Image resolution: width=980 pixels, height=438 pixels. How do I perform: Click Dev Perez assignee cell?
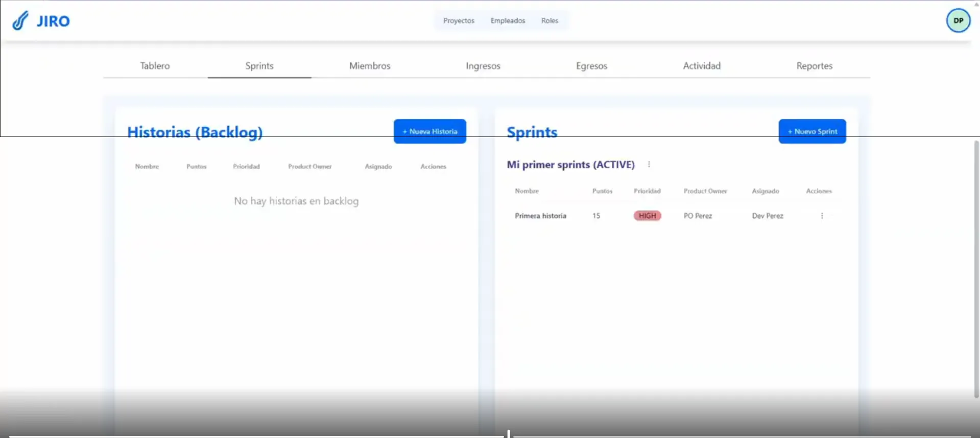tap(767, 216)
